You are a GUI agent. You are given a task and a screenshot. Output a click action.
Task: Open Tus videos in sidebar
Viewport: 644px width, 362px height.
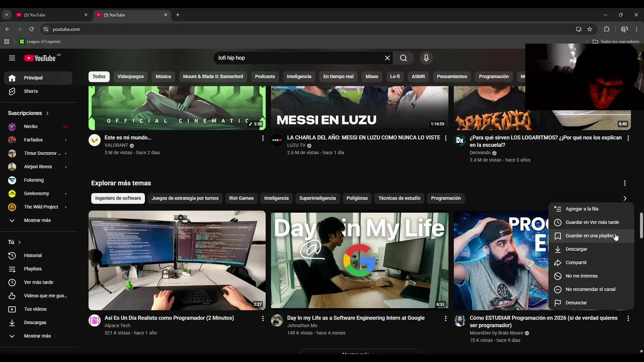pyautogui.click(x=38, y=309)
